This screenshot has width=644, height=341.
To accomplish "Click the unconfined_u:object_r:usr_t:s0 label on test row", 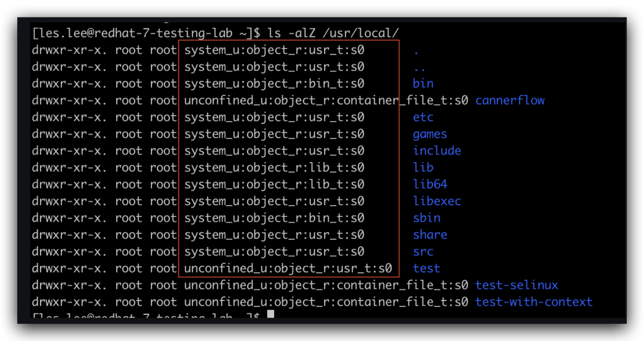I will (x=288, y=268).
